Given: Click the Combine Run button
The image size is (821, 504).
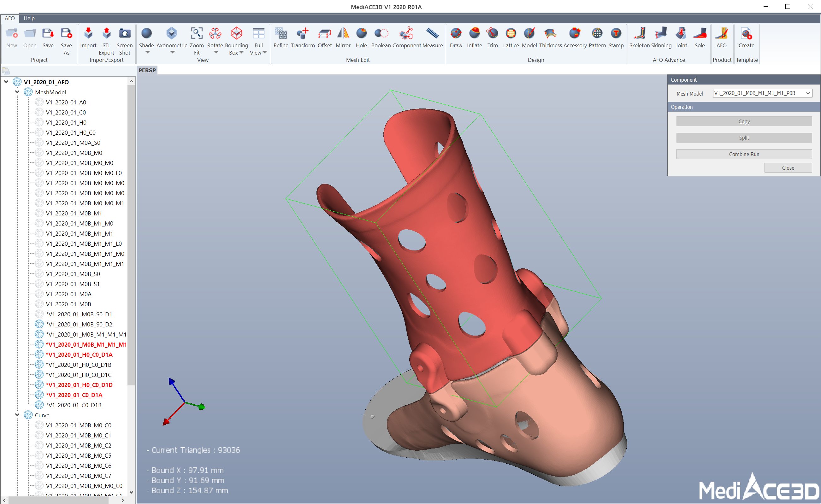Looking at the screenshot, I should (x=744, y=154).
